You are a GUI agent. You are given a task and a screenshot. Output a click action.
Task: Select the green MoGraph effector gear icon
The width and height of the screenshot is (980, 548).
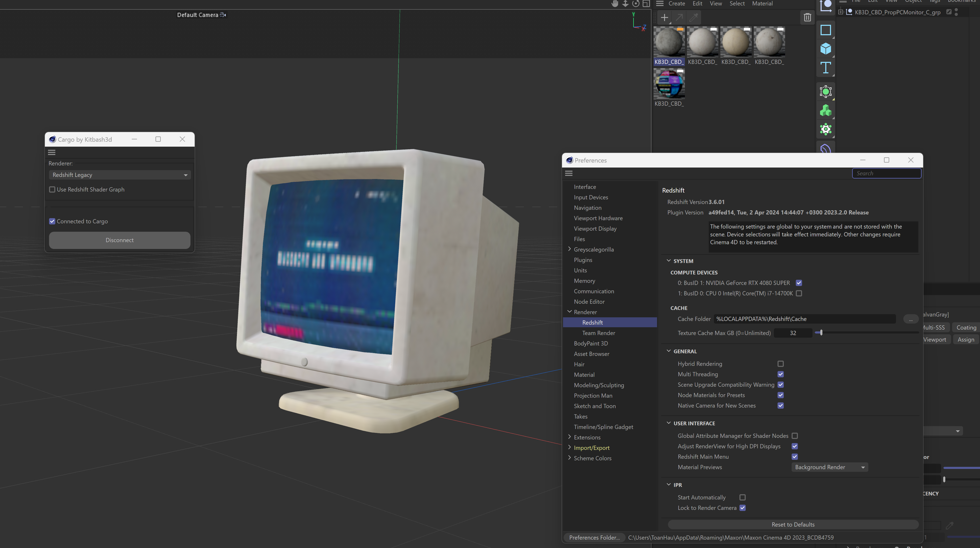(x=826, y=129)
